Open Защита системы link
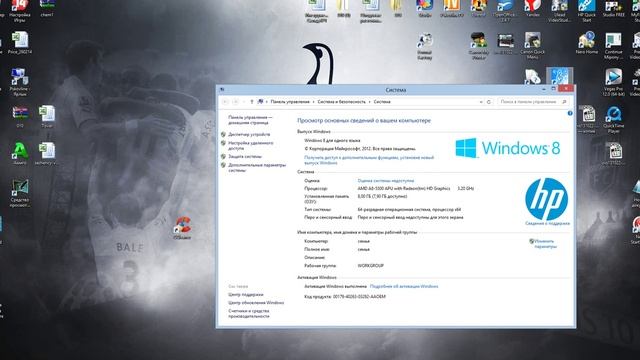The width and height of the screenshot is (640, 360). [245, 156]
